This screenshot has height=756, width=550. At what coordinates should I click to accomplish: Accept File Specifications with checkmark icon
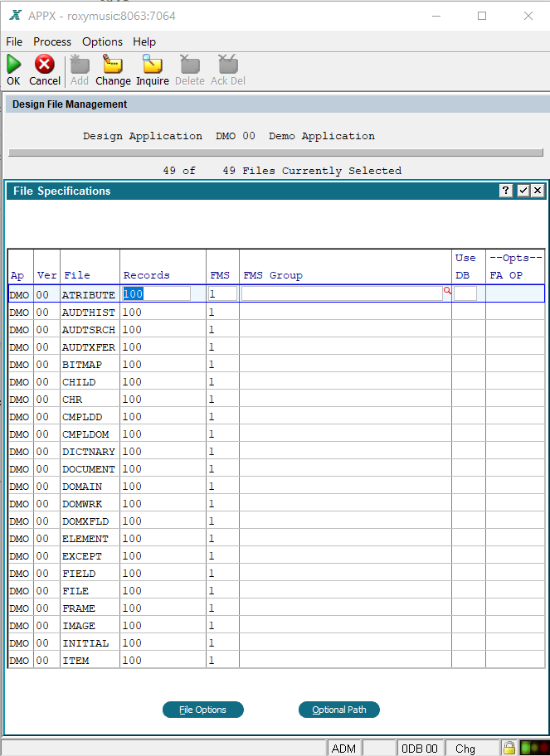click(523, 191)
